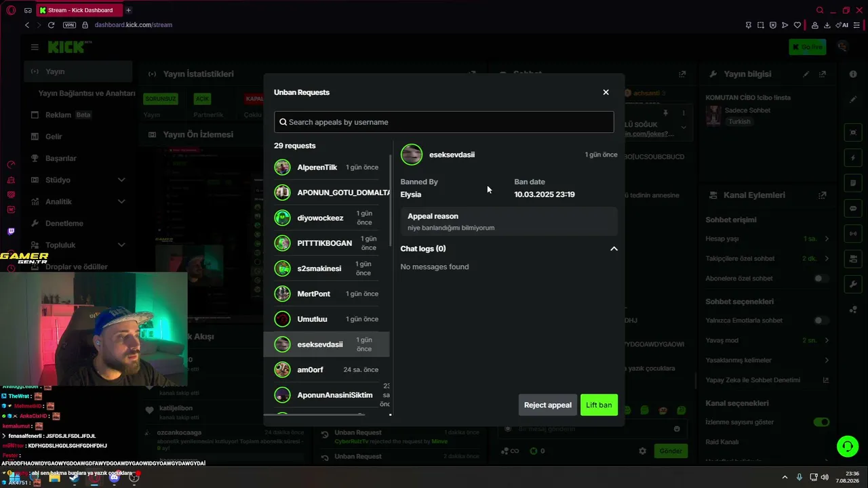Open chat settings gear beside Gönder
The width and height of the screenshot is (868, 488).
point(642,451)
